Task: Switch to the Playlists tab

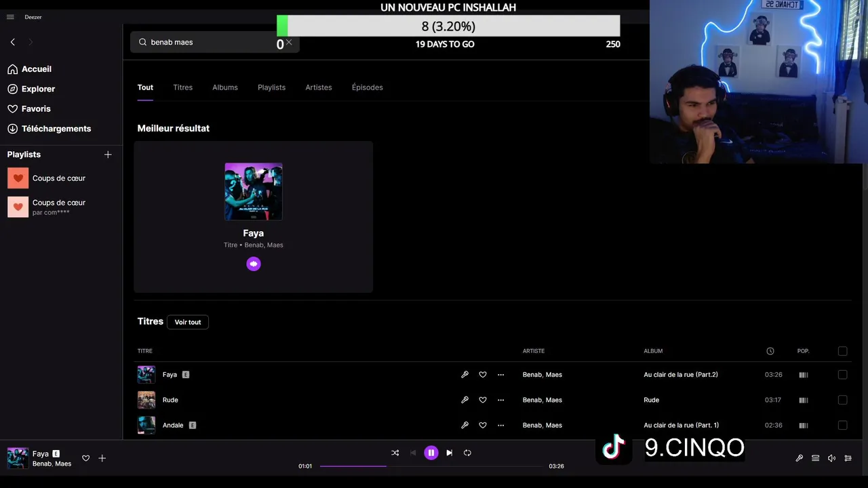Action: pyautogui.click(x=271, y=87)
